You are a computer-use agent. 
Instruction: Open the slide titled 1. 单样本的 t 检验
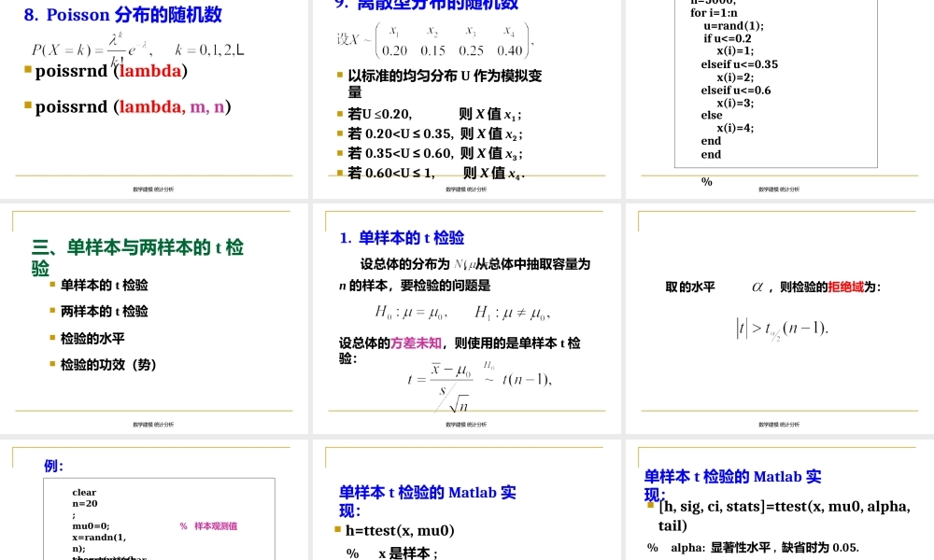click(x=466, y=318)
